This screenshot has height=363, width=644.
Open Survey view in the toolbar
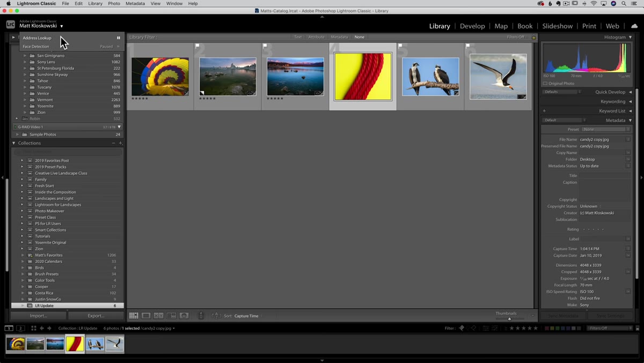pyautogui.click(x=171, y=316)
